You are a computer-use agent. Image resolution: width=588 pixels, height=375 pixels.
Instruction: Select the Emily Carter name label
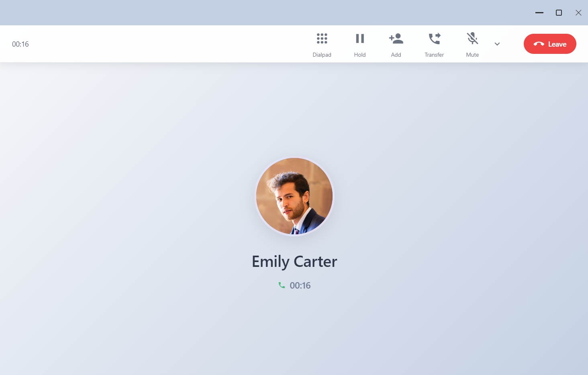[x=294, y=261]
